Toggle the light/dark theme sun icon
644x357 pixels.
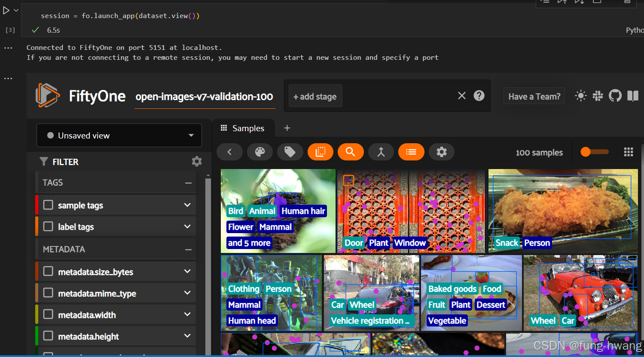580,95
